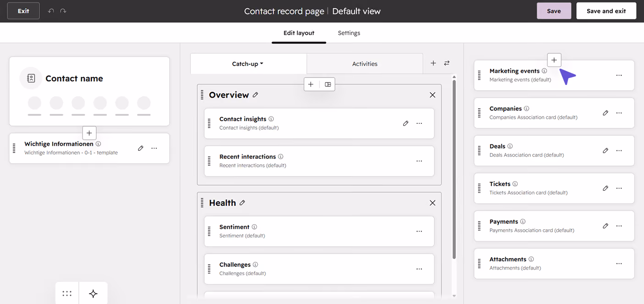Screen dimensions: 644x304
Task: Open Sentiment card more options menu
Action: pyautogui.click(x=419, y=231)
